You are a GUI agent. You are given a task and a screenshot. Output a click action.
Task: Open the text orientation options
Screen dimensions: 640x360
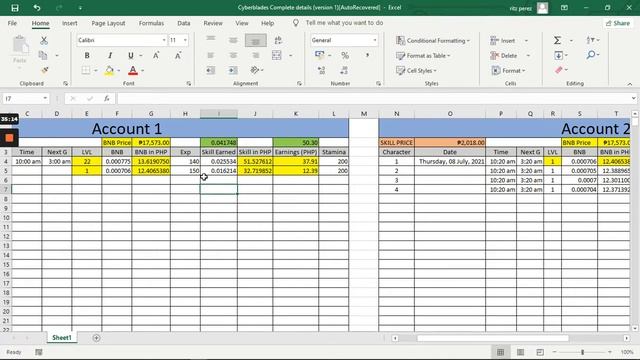click(x=255, y=70)
